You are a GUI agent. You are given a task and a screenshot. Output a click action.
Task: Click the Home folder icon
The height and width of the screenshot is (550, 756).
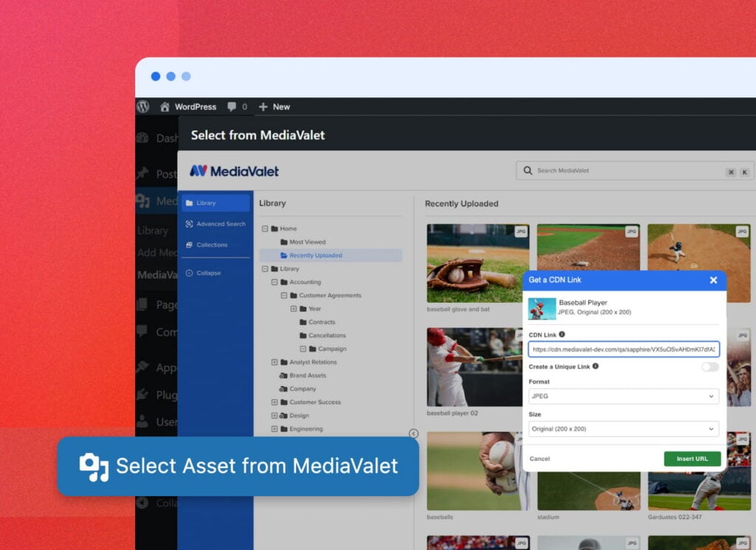tap(275, 228)
